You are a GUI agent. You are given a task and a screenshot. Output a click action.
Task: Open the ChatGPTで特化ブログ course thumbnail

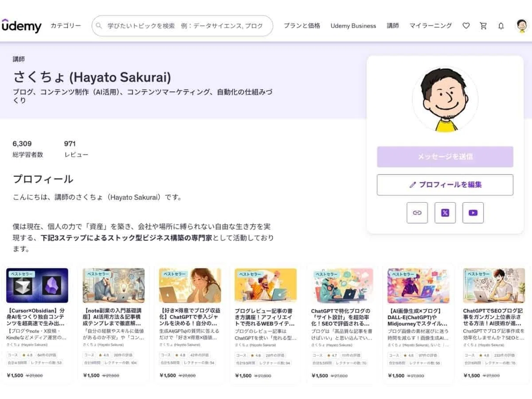(342, 286)
